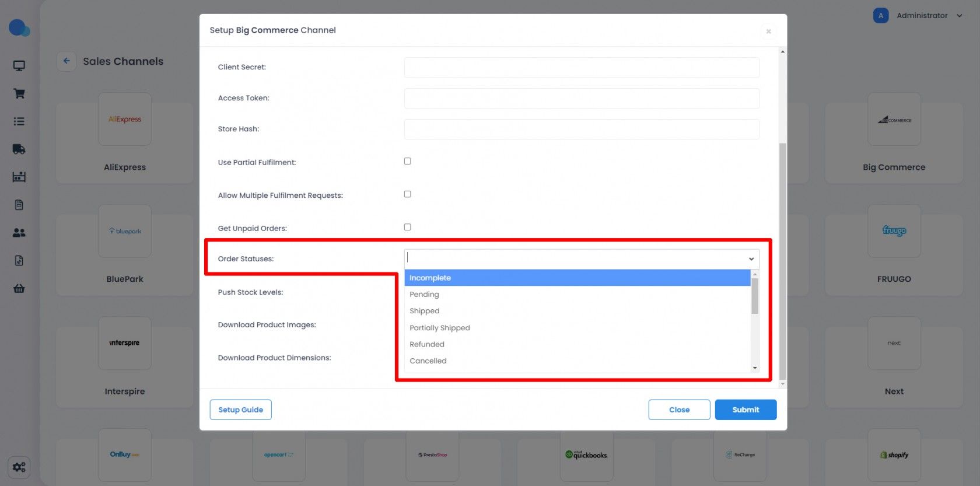The image size is (980, 486).
Task: Click the dialog scroll-up arrow
Action: (x=783, y=52)
